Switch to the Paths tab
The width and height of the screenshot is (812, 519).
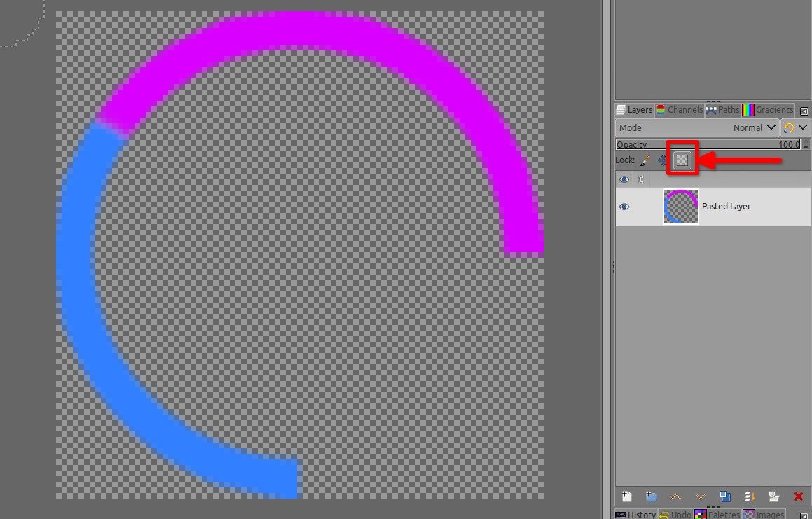(722, 110)
